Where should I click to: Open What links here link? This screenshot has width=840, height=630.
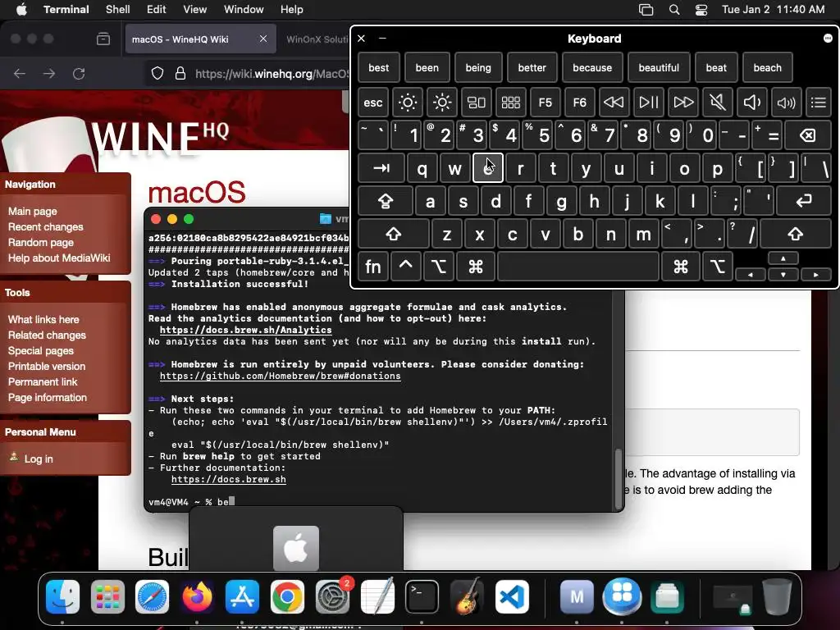[43, 319]
